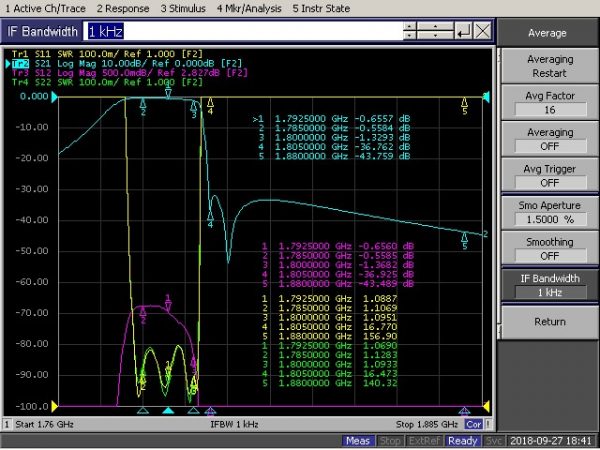This screenshot has width=600, height=450.
Task: Click the filled cyan active-marker triangle on frequency axis
Action: 168,411
